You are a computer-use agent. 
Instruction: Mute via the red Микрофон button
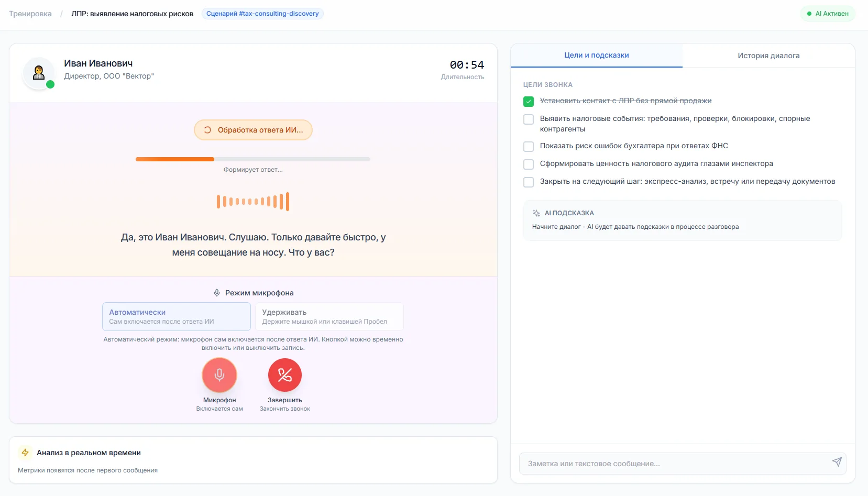(219, 375)
